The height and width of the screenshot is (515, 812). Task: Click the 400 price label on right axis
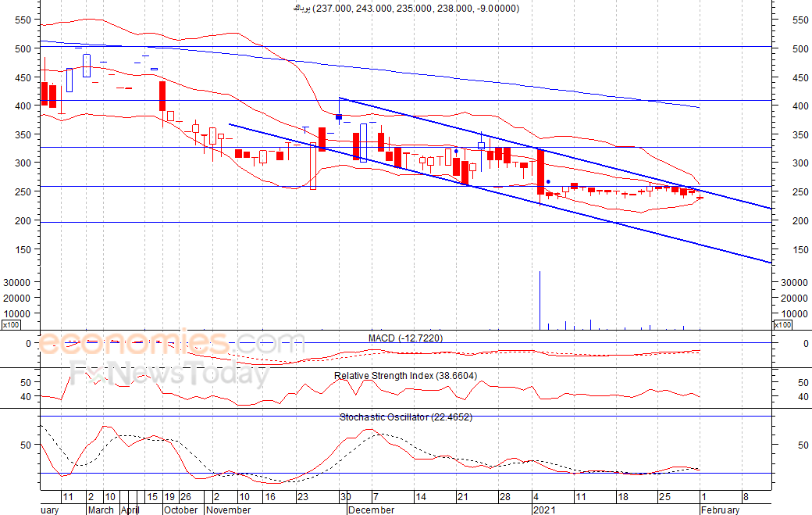[x=800, y=106]
